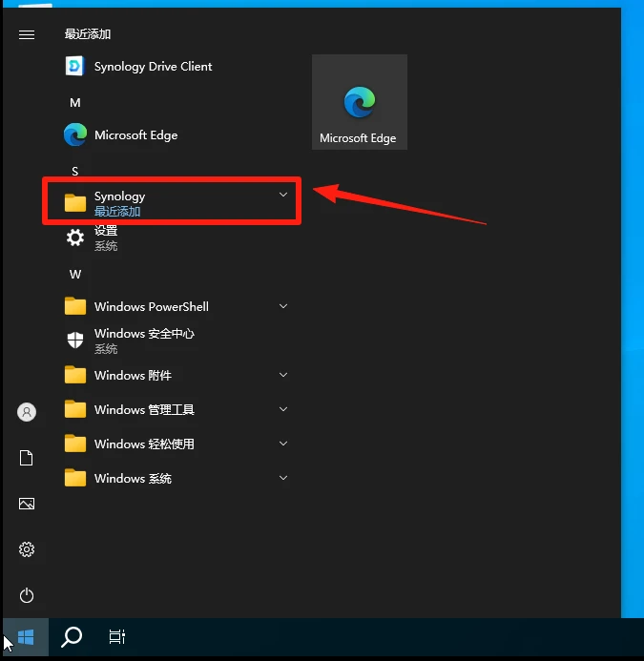The image size is (644, 661).
Task: Expand the Synology folder chevron
Action: (283, 195)
